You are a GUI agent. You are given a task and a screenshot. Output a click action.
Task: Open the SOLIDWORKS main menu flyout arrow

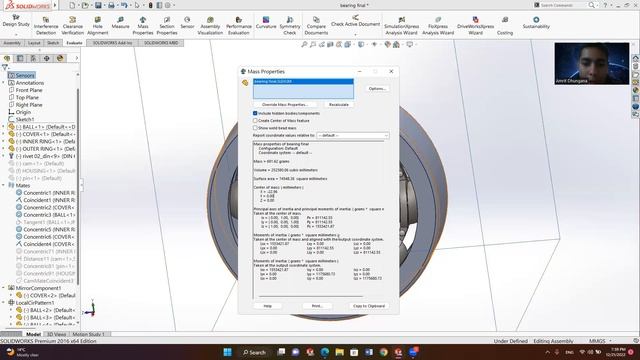pos(55,5)
